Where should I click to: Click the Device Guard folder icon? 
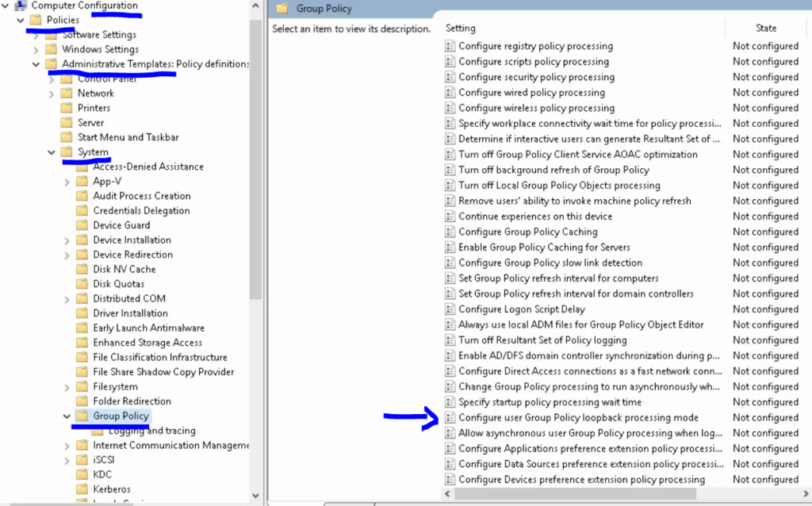82,225
